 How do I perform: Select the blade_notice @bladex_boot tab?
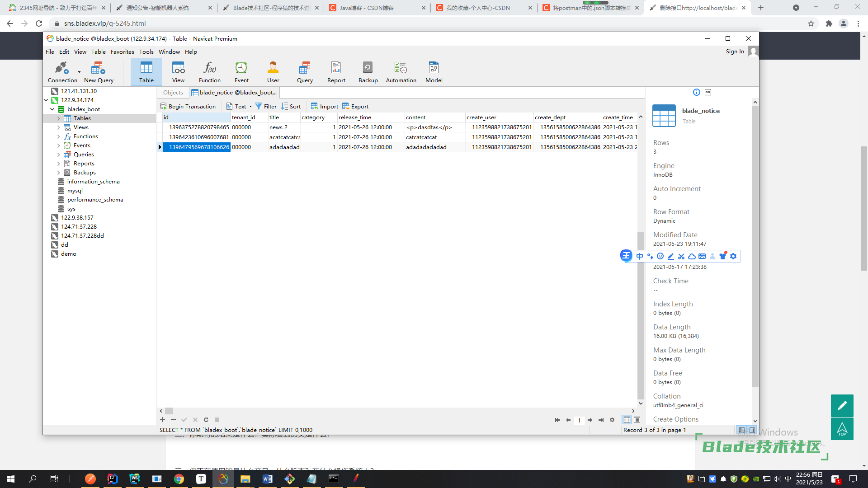234,93
